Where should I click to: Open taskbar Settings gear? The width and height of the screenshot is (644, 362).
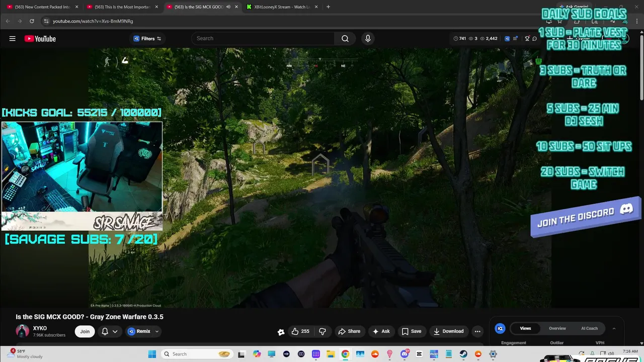(x=493, y=354)
